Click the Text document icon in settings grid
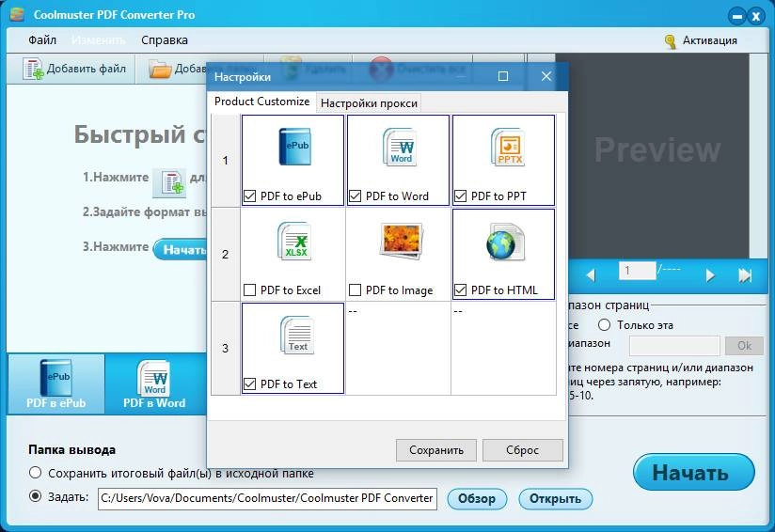Screen dimensions: 775x532 tap(297, 335)
